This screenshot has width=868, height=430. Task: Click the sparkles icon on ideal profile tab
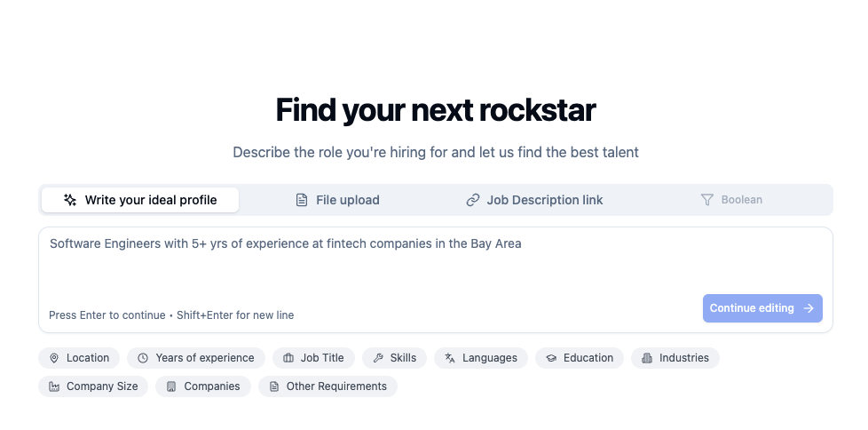tap(70, 200)
